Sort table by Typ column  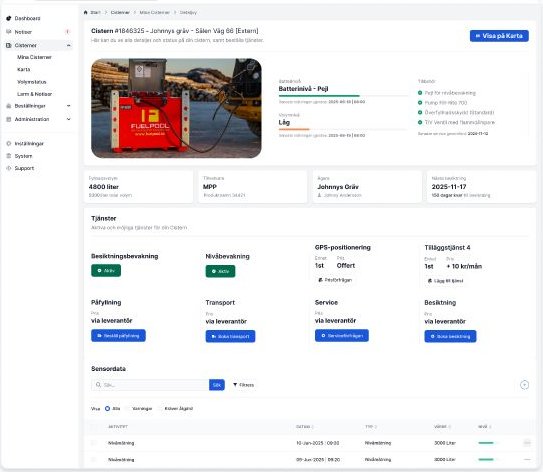pyautogui.click(x=371, y=427)
